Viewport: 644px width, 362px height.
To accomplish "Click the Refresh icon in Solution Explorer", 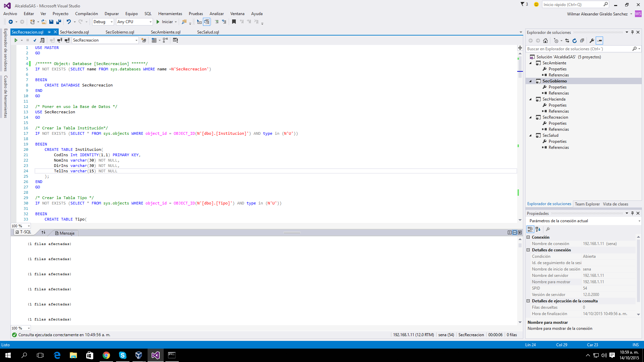I will tap(575, 41).
